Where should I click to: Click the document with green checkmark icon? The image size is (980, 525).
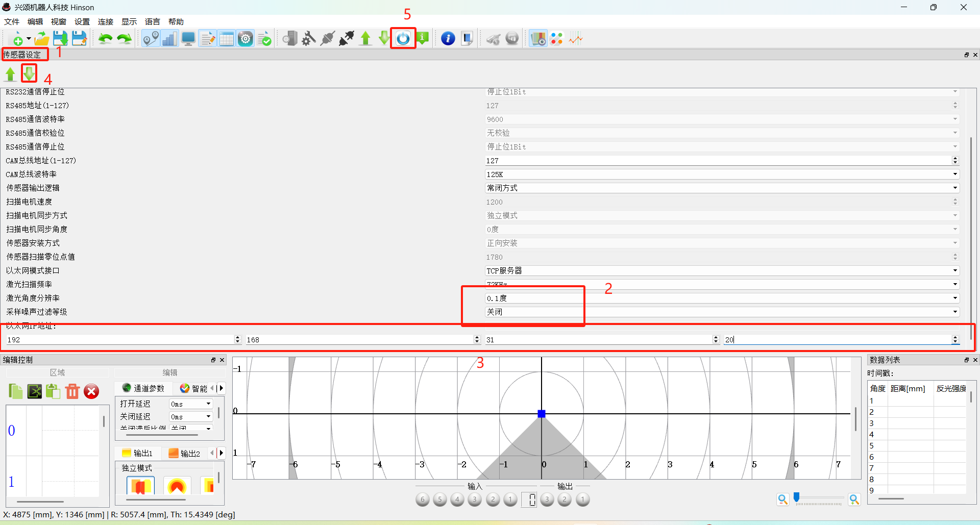pos(264,39)
